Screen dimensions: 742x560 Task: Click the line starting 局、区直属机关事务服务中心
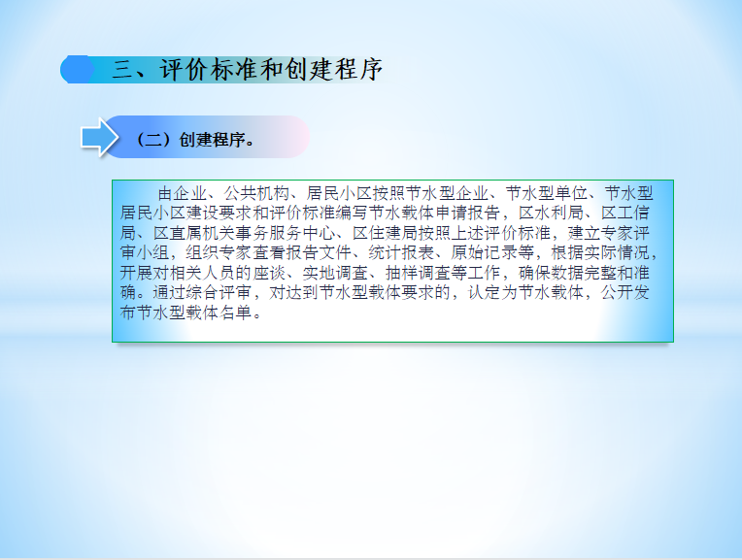(385, 233)
